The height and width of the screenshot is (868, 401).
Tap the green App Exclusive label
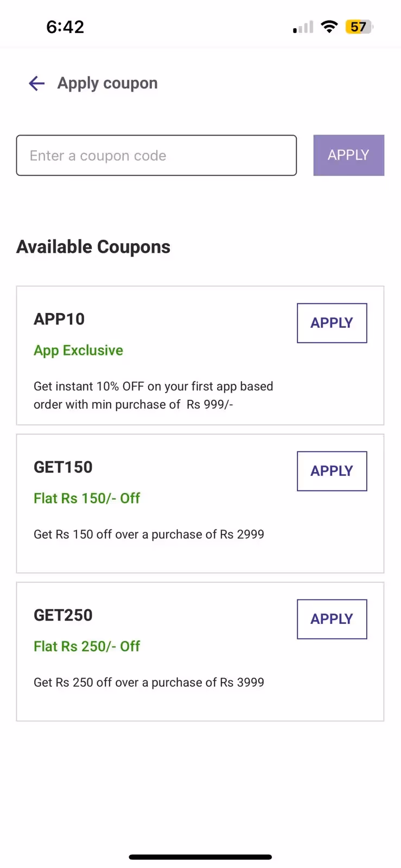[78, 350]
